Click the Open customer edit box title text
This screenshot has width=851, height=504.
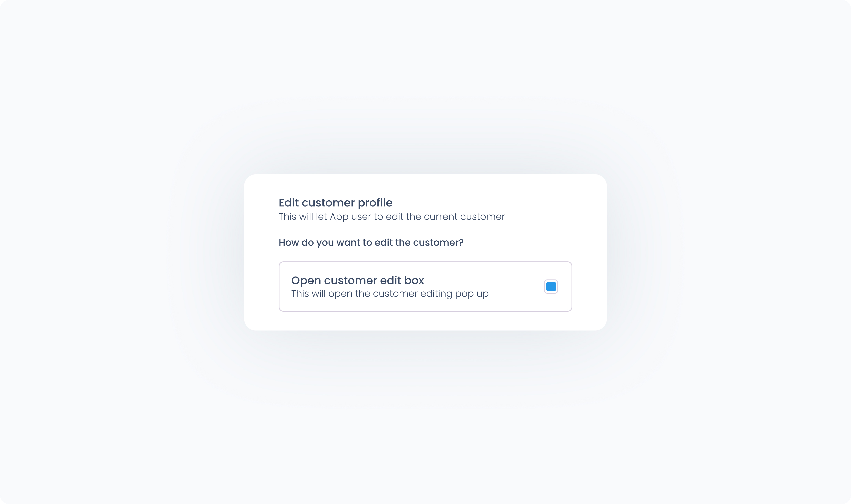[x=358, y=280]
